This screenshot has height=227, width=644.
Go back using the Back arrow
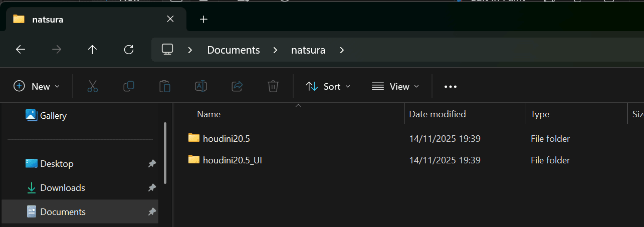21,50
